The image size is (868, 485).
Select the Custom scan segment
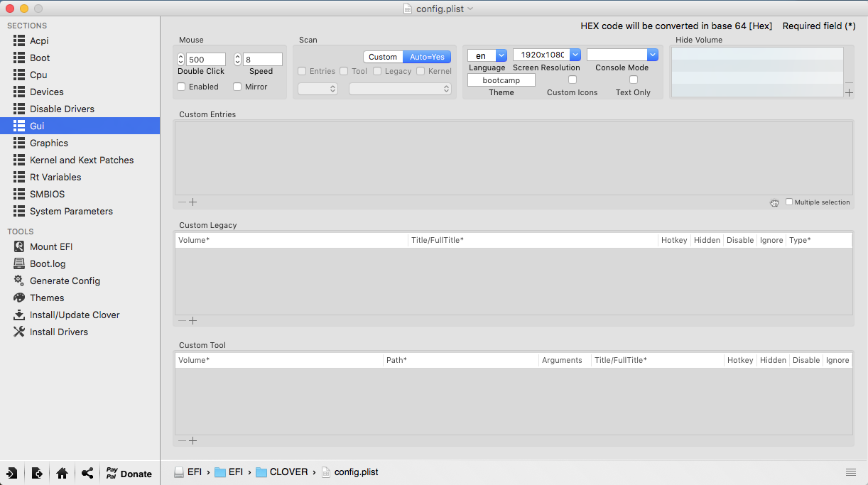(383, 57)
